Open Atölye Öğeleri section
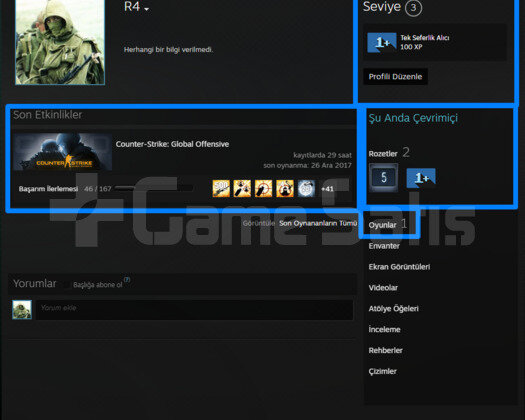The width and height of the screenshot is (525, 420). click(393, 308)
